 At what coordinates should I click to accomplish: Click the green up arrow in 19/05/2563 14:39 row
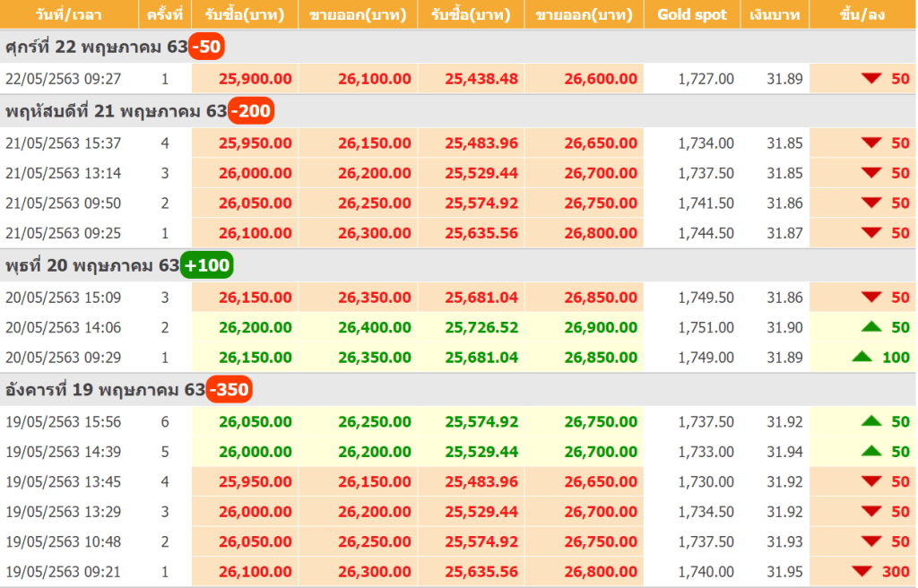tap(871, 452)
